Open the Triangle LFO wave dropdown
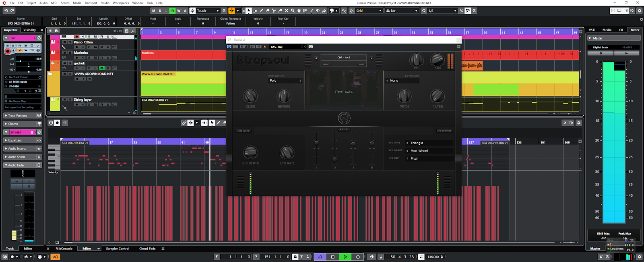This screenshot has width=644, height=262. [x=429, y=143]
